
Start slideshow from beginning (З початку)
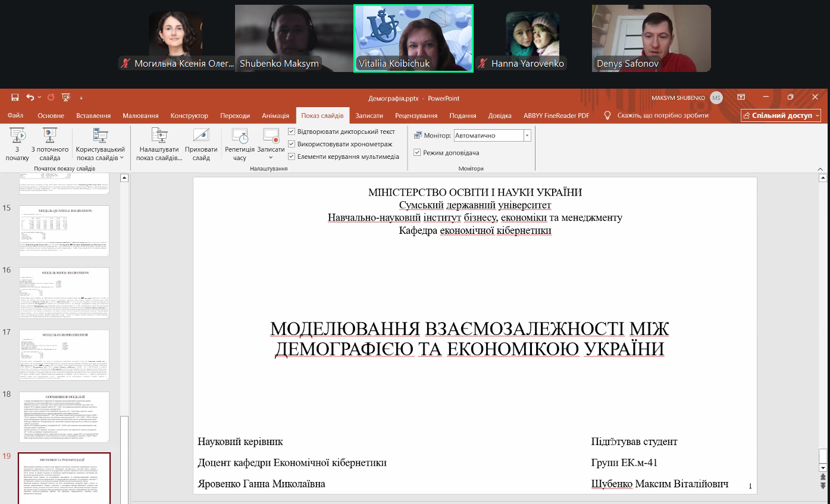point(17,145)
